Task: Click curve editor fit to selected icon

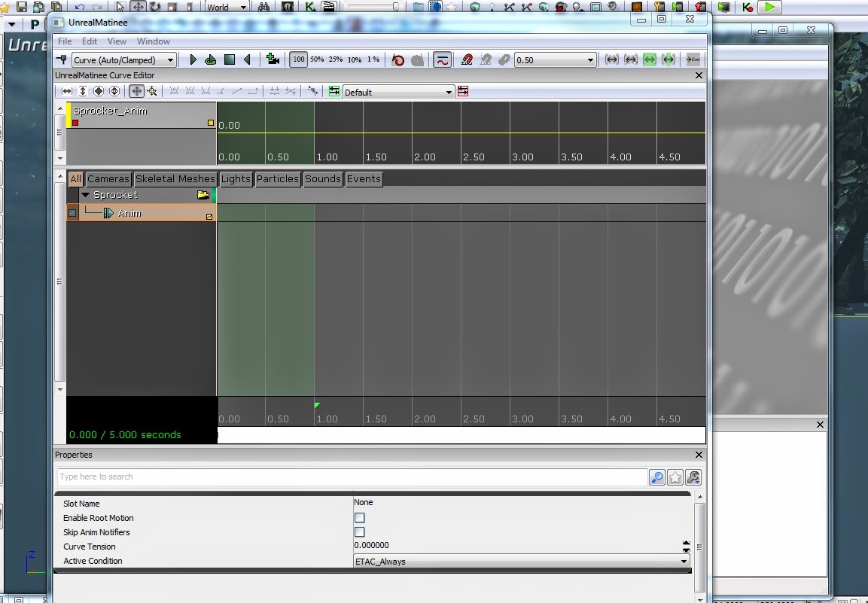Action: 114,91
